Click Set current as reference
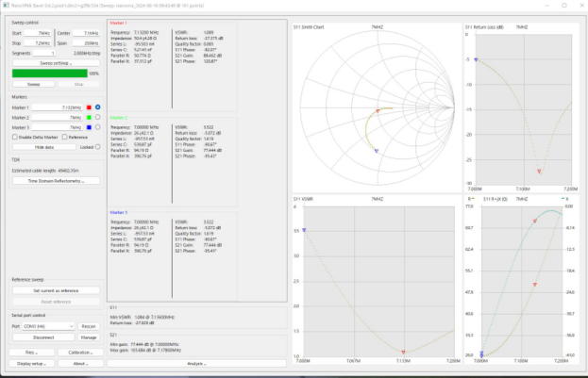This screenshot has width=588, height=378. pos(55,290)
